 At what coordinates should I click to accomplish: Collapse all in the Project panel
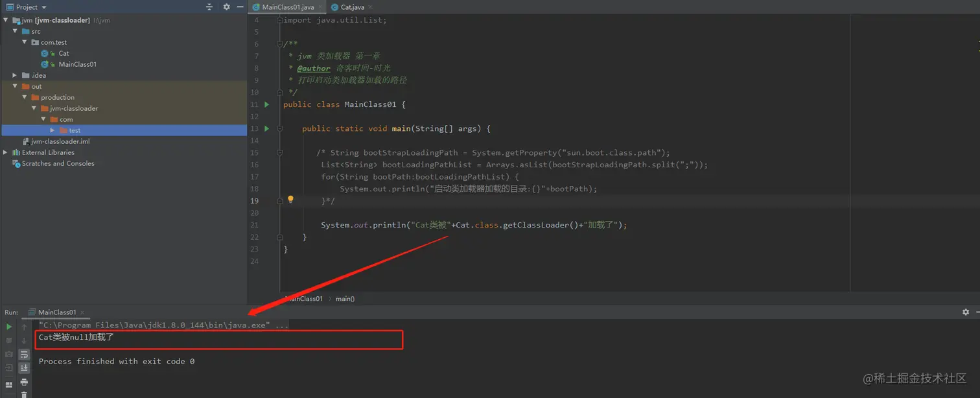click(209, 6)
